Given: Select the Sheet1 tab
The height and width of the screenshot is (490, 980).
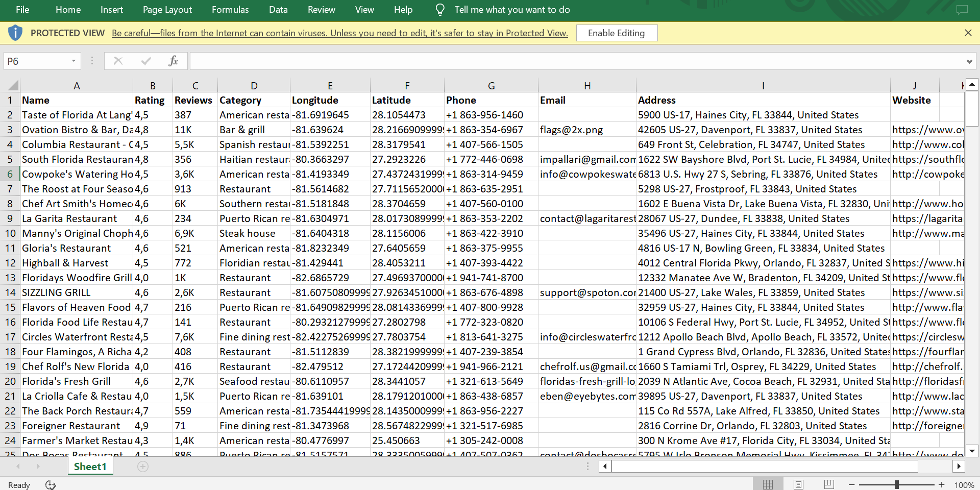Looking at the screenshot, I should coord(90,467).
